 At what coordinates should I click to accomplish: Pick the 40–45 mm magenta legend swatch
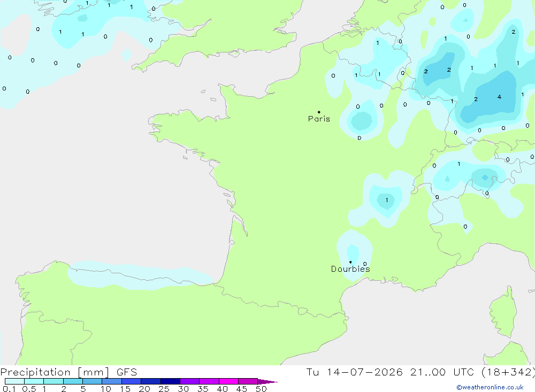click(228, 381)
